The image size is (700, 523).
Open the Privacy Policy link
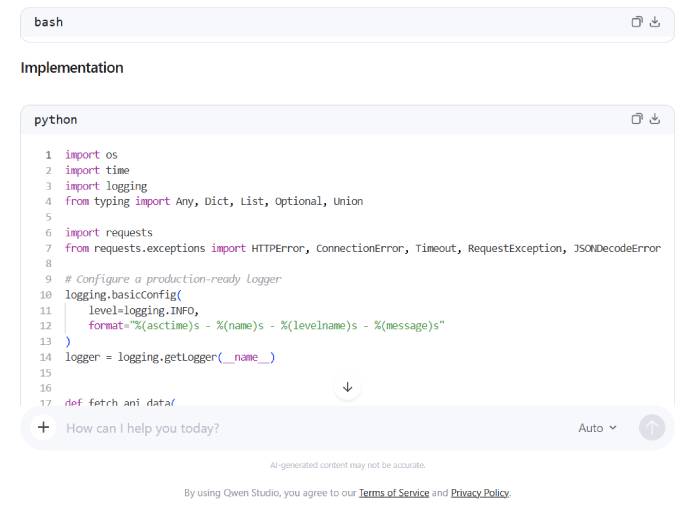coord(480,493)
